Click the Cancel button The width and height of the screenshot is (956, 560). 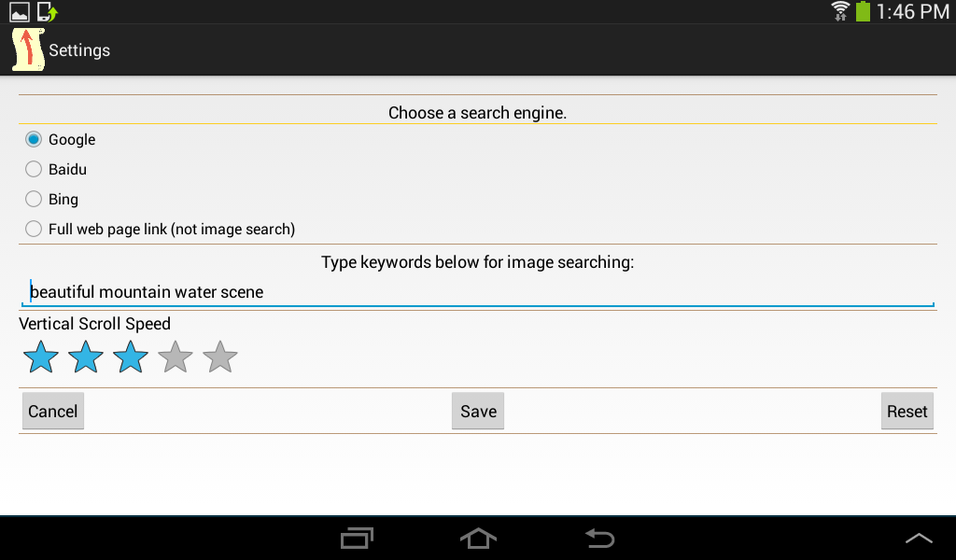click(x=53, y=412)
